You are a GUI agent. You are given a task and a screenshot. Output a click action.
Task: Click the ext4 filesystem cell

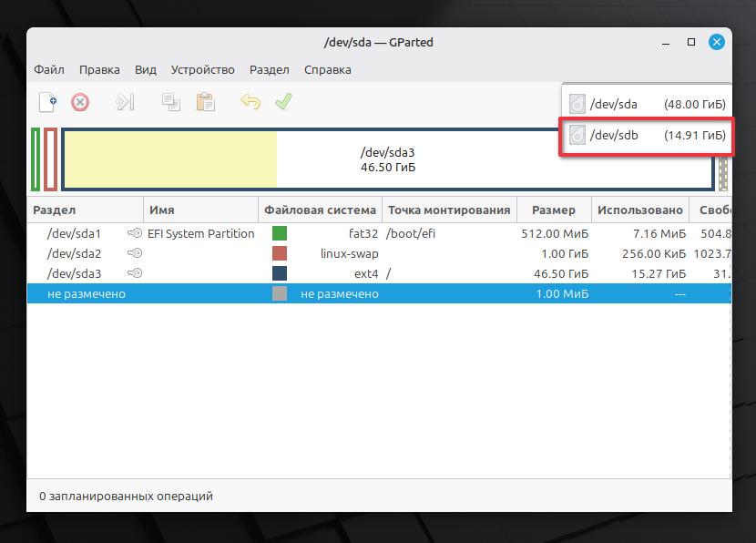(366, 273)
